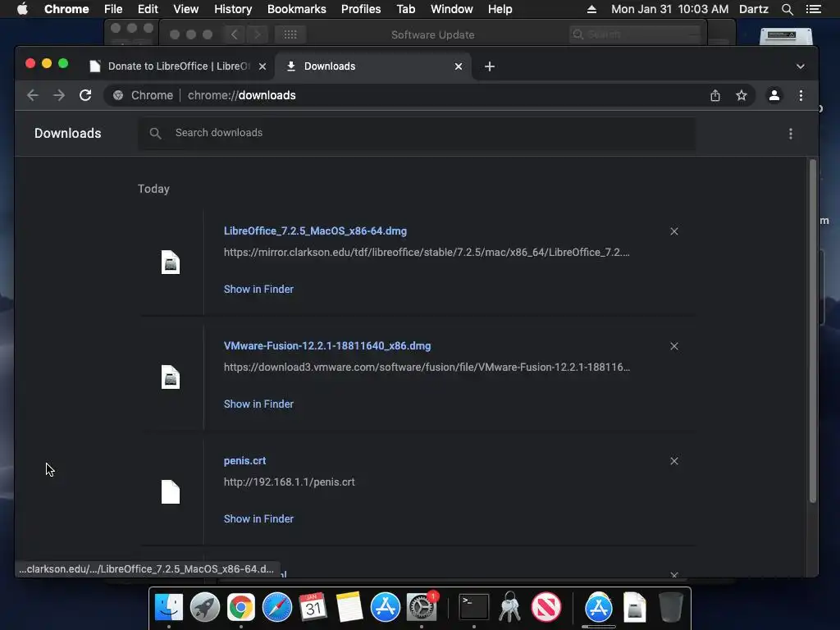Click the Chrome forward navigation arrow
The height and width of the screenshot is (630, 840).
tap(59, 95)
